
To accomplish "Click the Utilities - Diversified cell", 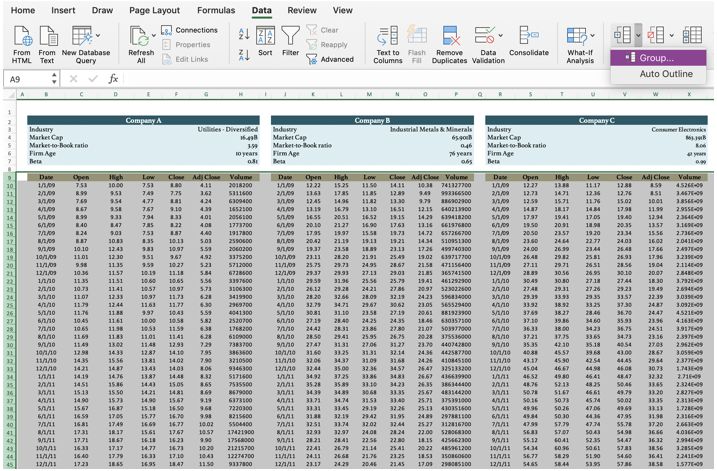I will [x=228, y=129].
